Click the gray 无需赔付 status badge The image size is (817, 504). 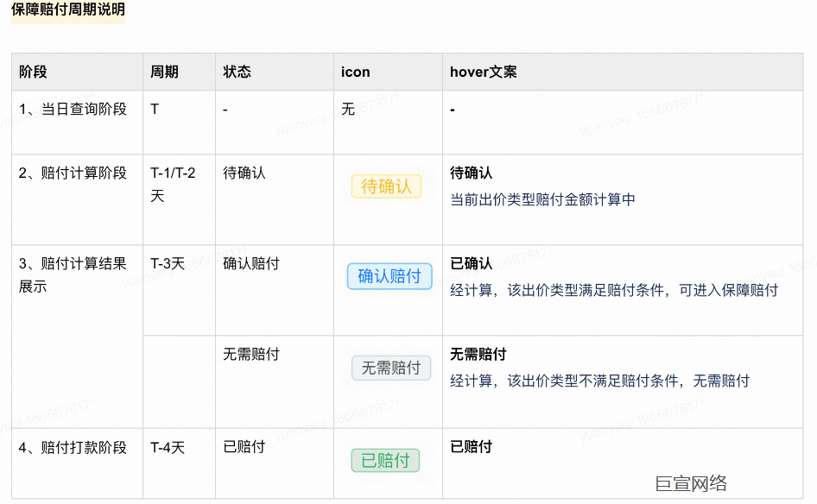[390, 368]
